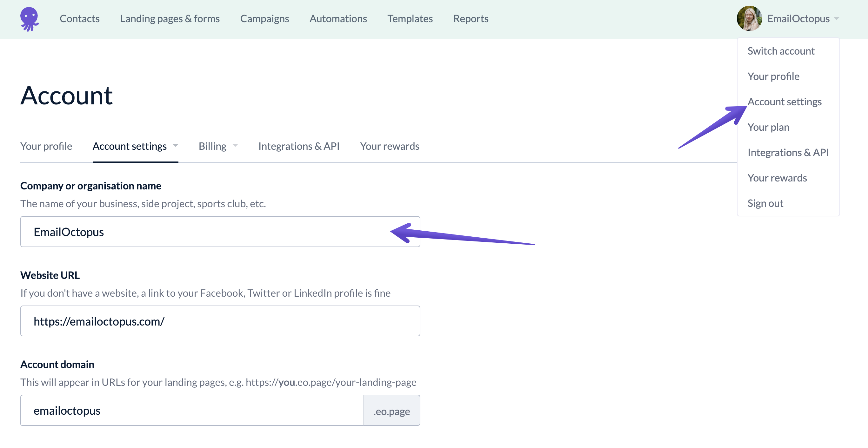The image size is (868, 448).
Task: Click the Company or organisation name label
Action: [x=90, y=186]
